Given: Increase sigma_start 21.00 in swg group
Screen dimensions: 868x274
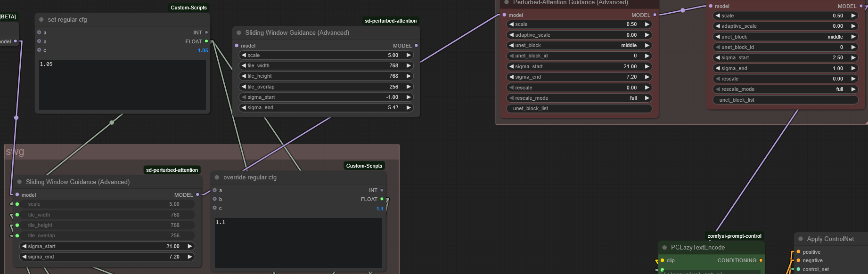Looking at the screenshot, I should pyautogui.click(x=190, y=246).
